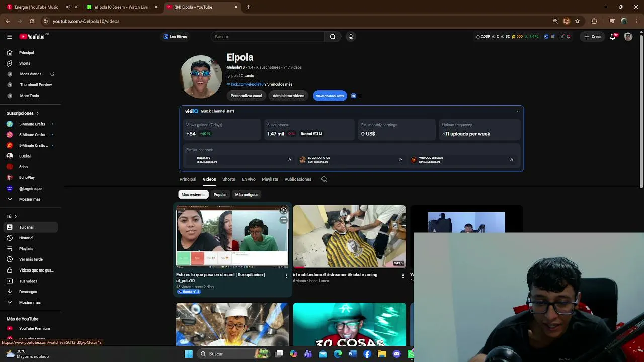Switch to the Publicaciones channel tab
Viewport: 644px width, 362px height.
tap(298, 179)
